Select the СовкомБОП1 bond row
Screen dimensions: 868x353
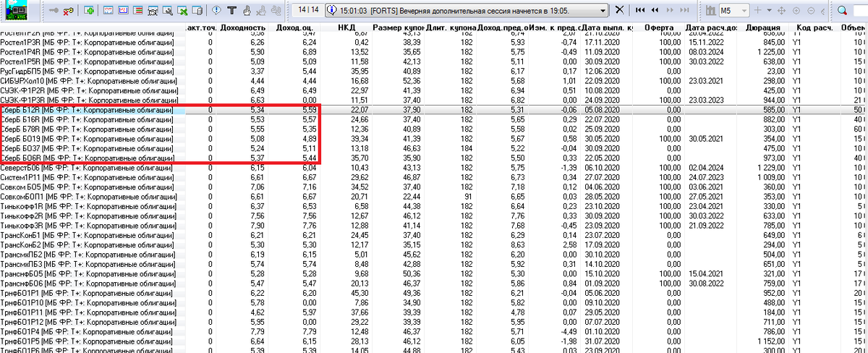point(434,197)
